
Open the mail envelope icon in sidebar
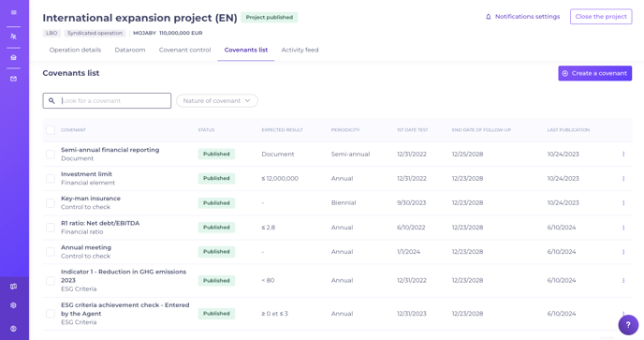tap(13, 79)
